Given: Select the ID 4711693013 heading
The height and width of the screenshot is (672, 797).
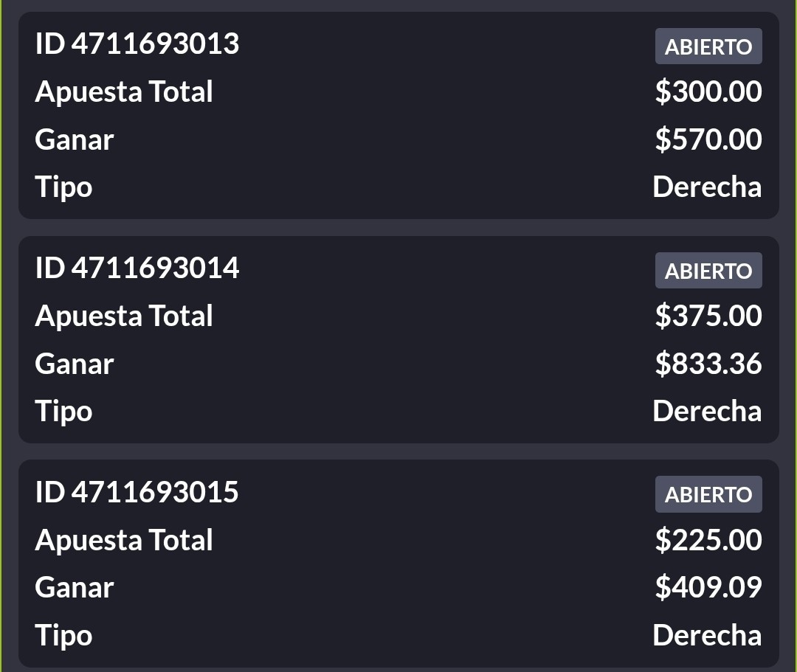Looking at the screenshot, I should point(137,44).
